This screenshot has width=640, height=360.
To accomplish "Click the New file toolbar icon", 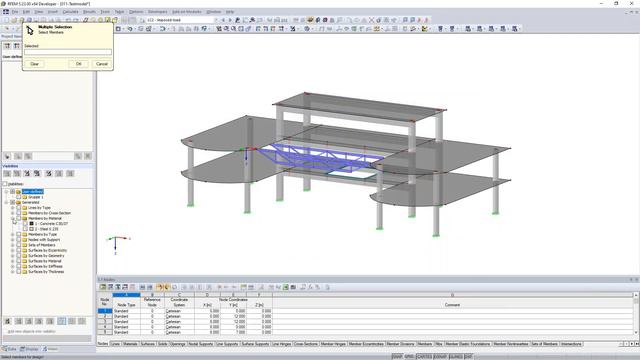I will click(6, 20).
